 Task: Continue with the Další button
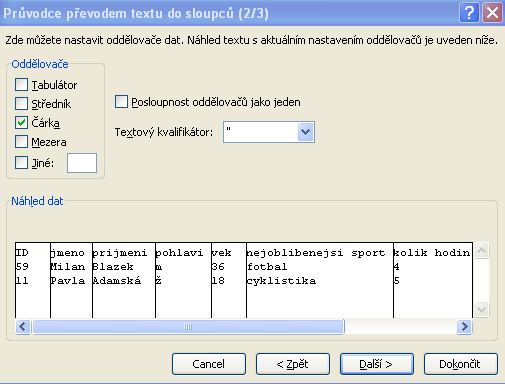click(377, 364)
